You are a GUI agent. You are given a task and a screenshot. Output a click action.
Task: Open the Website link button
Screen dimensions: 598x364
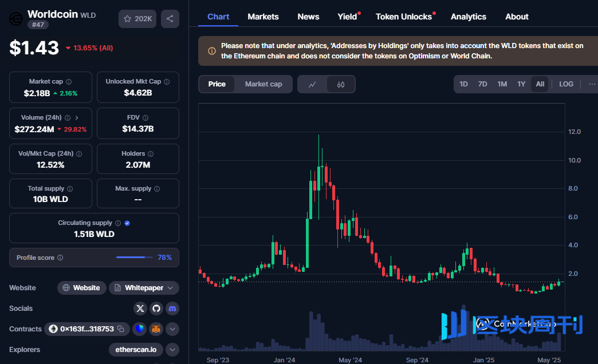[x=81, y=288]
